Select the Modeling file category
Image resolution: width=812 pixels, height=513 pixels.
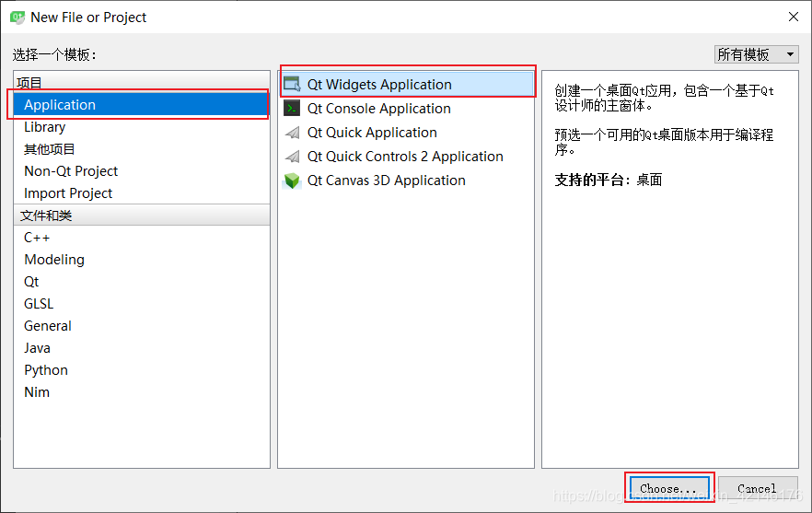pyautogui.click(x=142, y=260)
